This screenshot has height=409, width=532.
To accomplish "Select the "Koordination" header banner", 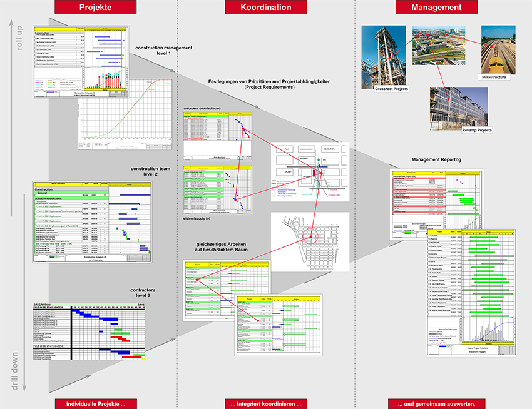I will point(265,7).
